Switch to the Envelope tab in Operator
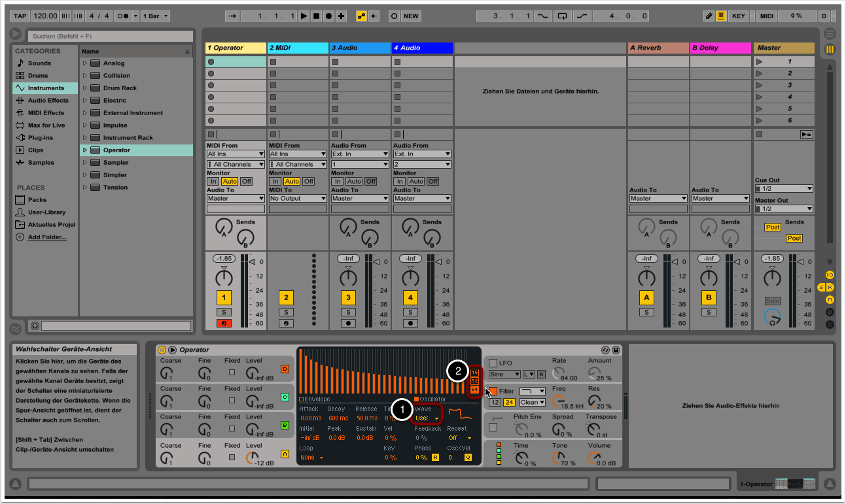Screen dimensions: 846x504 coord(314,399)
